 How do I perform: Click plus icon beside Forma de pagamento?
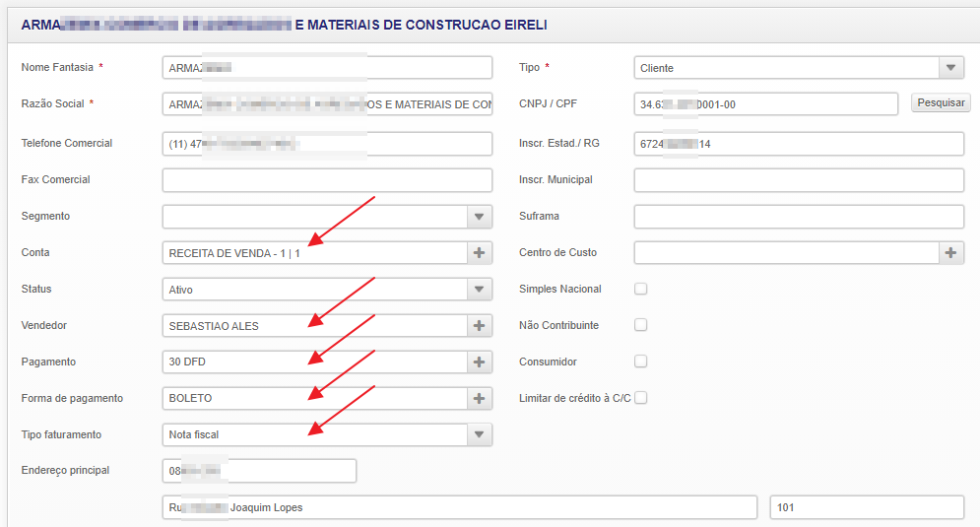tap(480, 399)
